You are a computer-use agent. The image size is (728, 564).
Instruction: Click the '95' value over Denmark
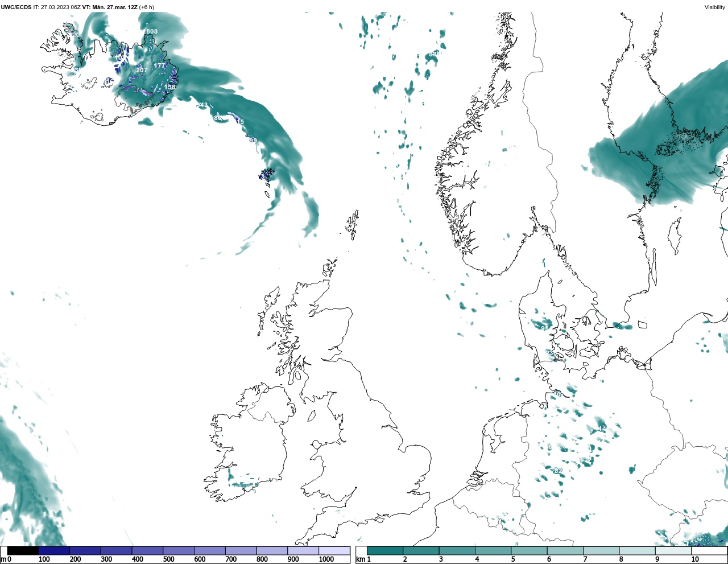point(545,328)
